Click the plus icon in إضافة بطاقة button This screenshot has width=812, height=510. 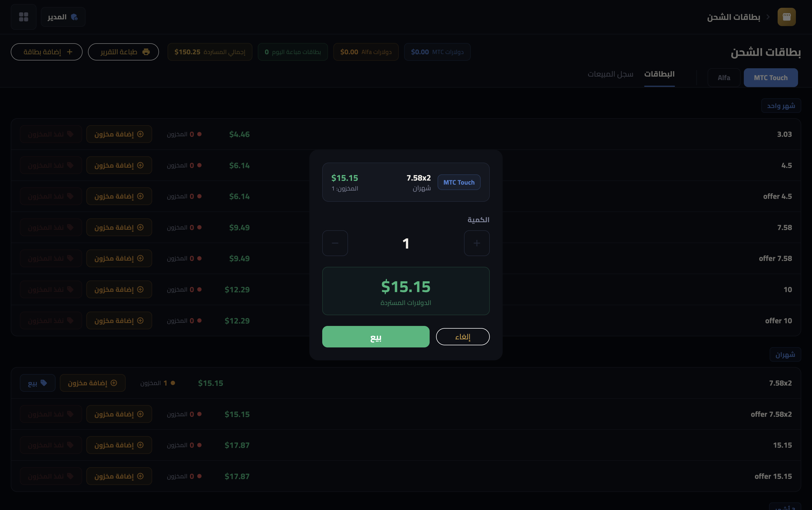click(70, 52)
